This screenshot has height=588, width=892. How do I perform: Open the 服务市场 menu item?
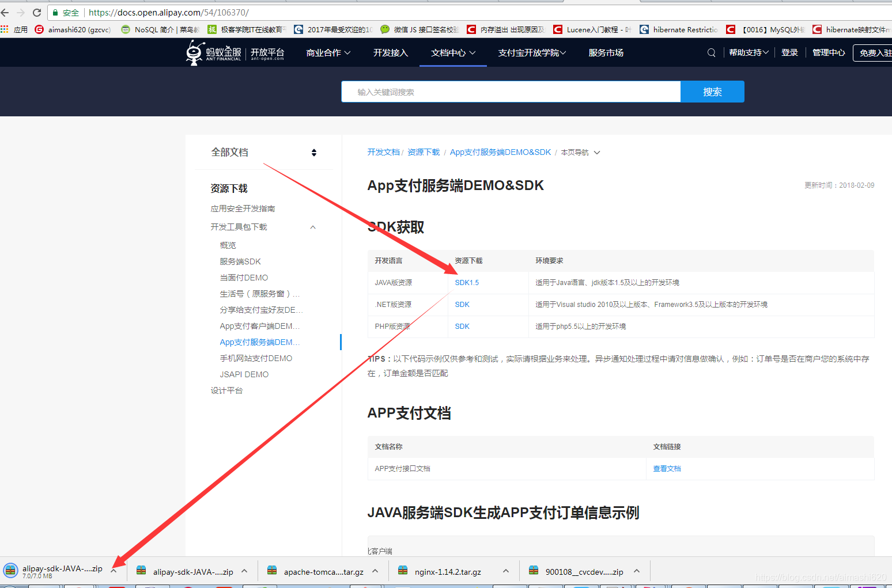click(606, 52)
